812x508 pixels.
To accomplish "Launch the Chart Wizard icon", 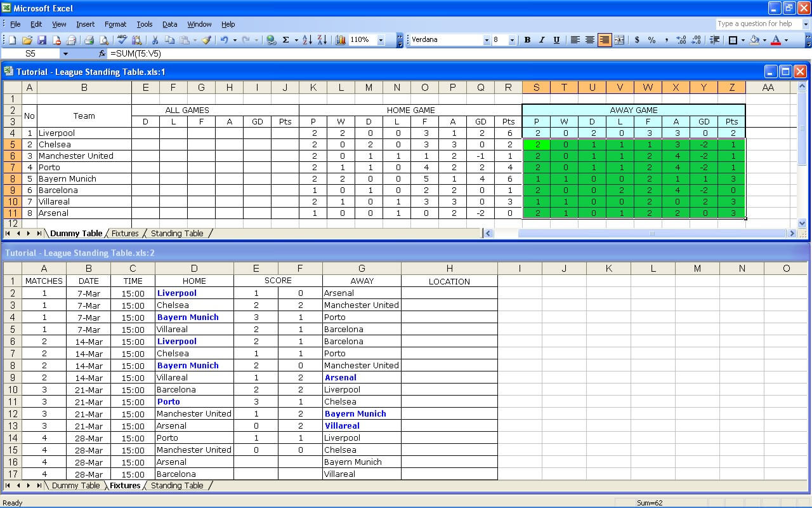I will tap(340, 40).
